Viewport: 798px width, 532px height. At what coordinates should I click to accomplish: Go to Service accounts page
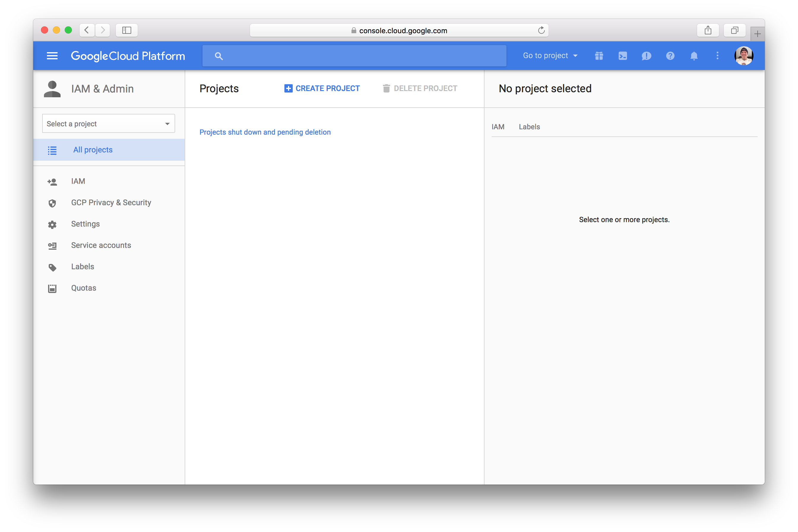click(101, 245)
